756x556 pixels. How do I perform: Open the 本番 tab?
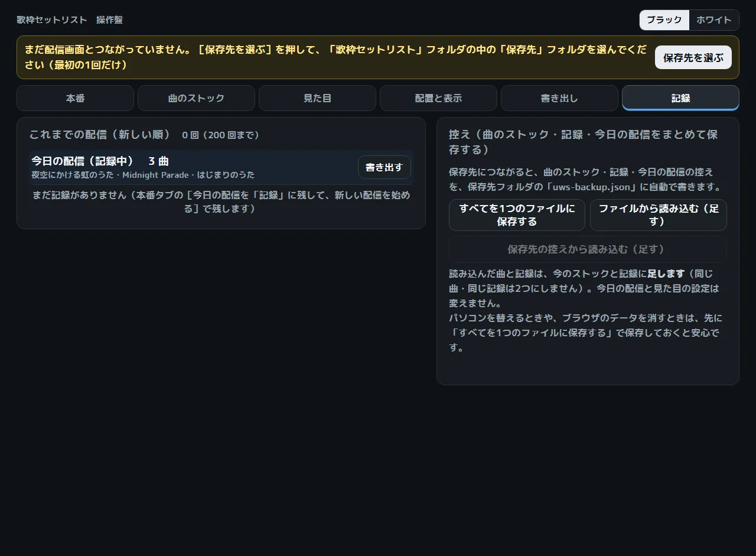tap(76, 98)
